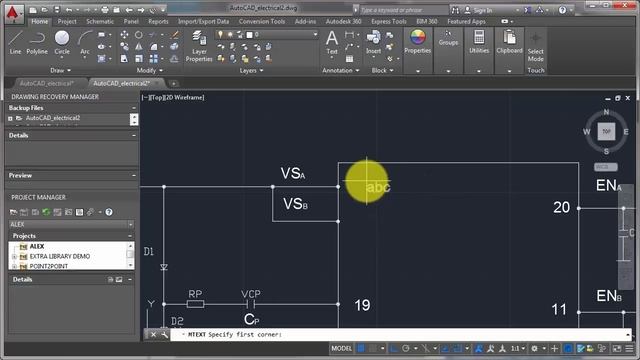Expand the Modify panel dropdown
640x360 pixels.
tap(149, 71)
